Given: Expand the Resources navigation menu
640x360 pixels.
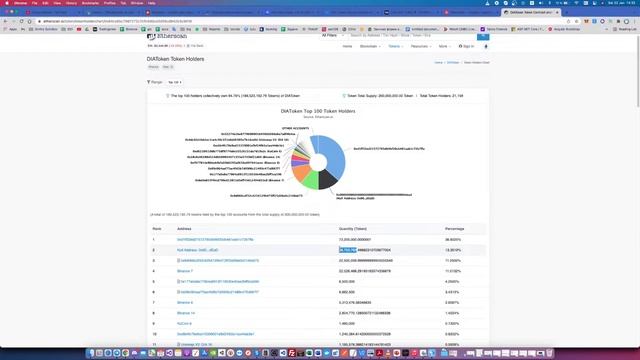Looking at the screenshot, I should click(x=421, y=47).
